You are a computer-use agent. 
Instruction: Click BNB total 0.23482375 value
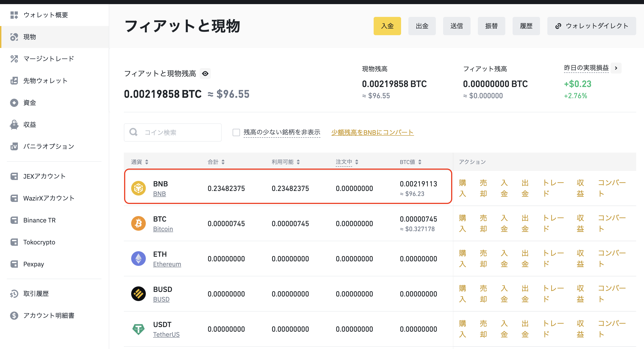(x=226, y=188)
